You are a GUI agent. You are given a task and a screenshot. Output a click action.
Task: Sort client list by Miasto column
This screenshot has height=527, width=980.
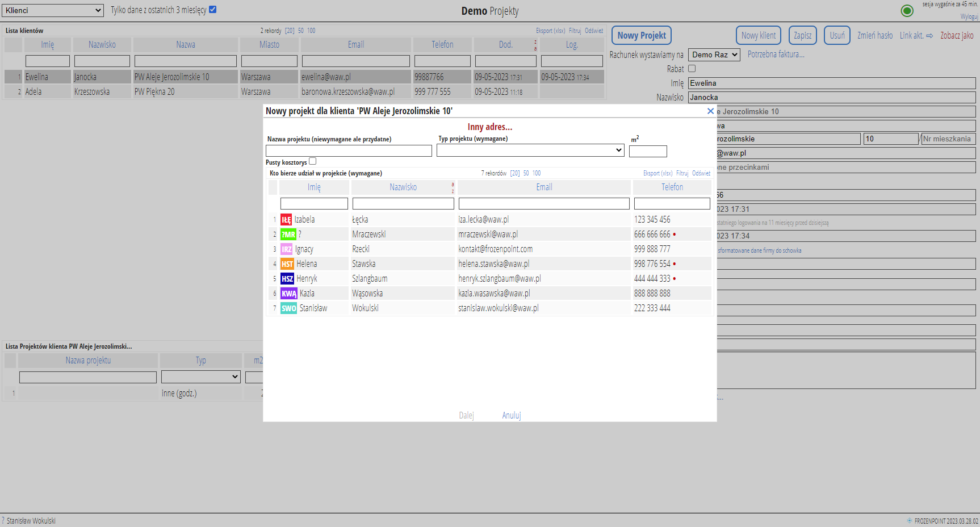point(269,44)
